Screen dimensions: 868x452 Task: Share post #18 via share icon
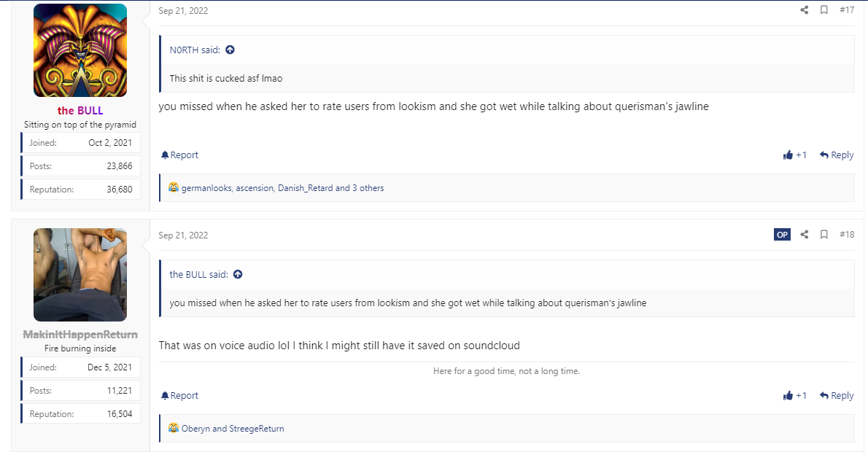coord(804,235)
